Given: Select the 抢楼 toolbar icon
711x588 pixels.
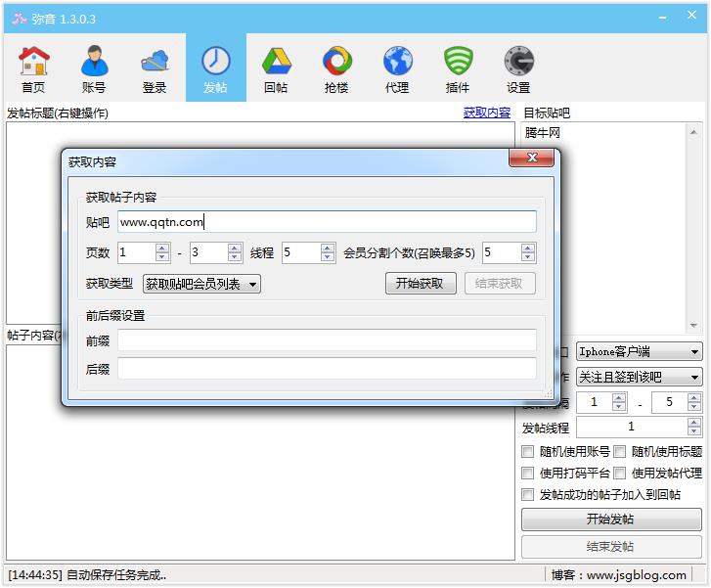Looking at the screenshot, I should tap(336, 68).
